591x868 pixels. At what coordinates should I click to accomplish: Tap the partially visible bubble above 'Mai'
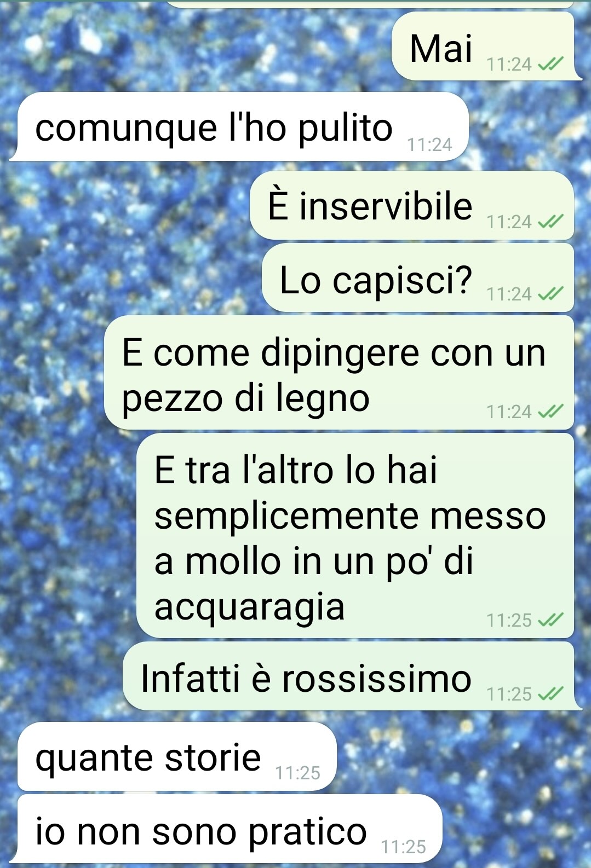point(370,4)
